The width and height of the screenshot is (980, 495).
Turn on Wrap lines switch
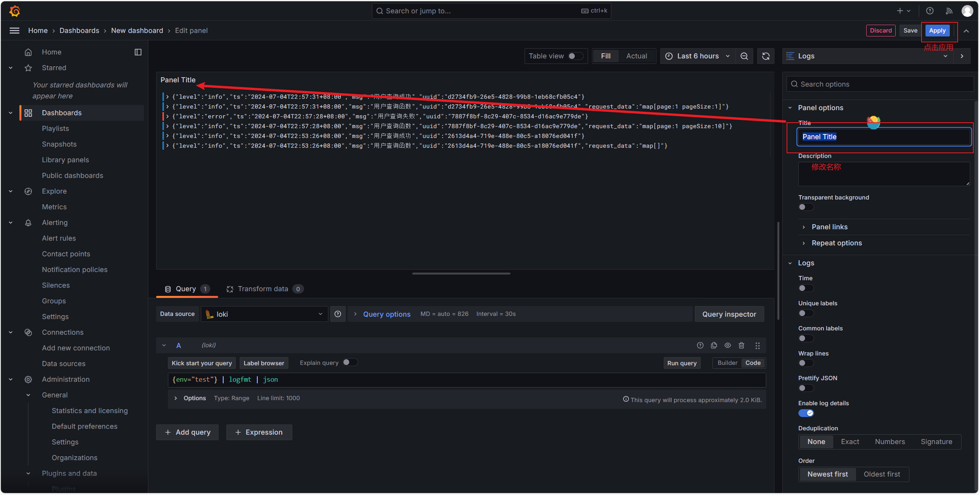pyautogui.click(x=806, y=363)
